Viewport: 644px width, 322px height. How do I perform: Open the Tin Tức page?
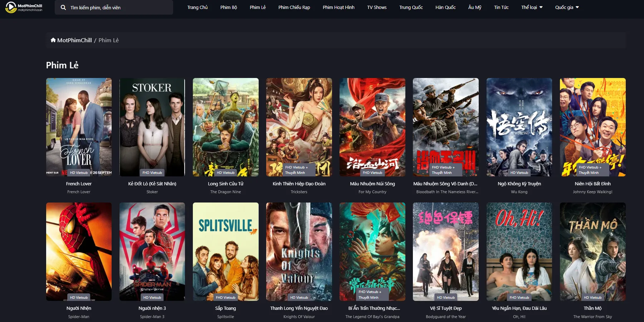[501, 7]
